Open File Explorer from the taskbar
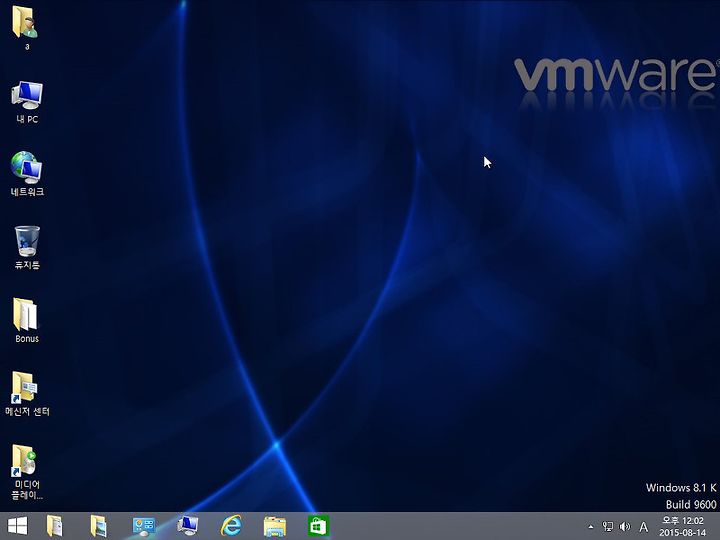Image resolution: width=720 pixels, height=540 pixels. coord(275,526)
